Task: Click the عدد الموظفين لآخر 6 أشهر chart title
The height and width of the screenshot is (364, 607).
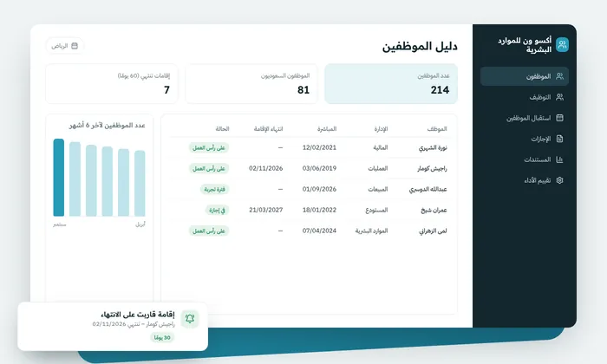Action: pos(108,126)
